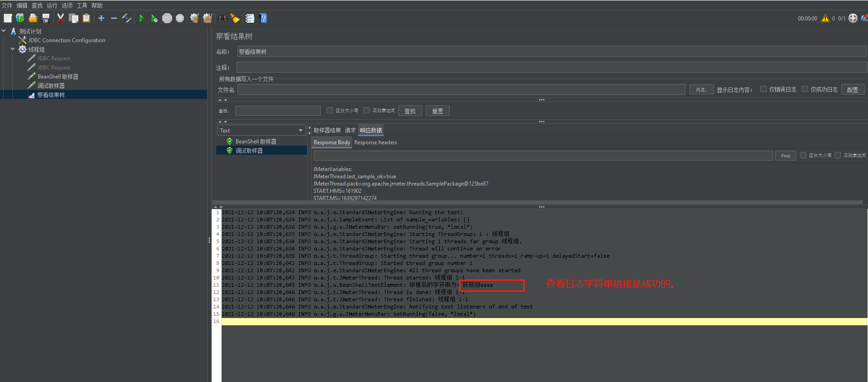Click the 浏览 browse button
Screen dimensions: 868x382
coord(701,90)
